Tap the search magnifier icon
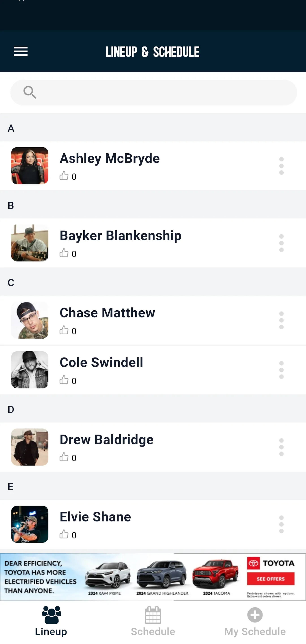The image size is (306, 644). click(30, 92)
